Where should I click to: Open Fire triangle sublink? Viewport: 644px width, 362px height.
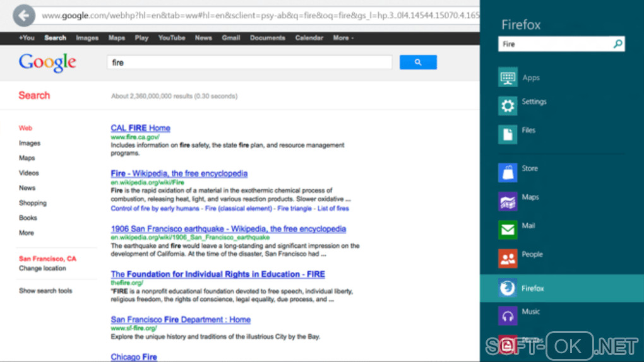point(294,209)
